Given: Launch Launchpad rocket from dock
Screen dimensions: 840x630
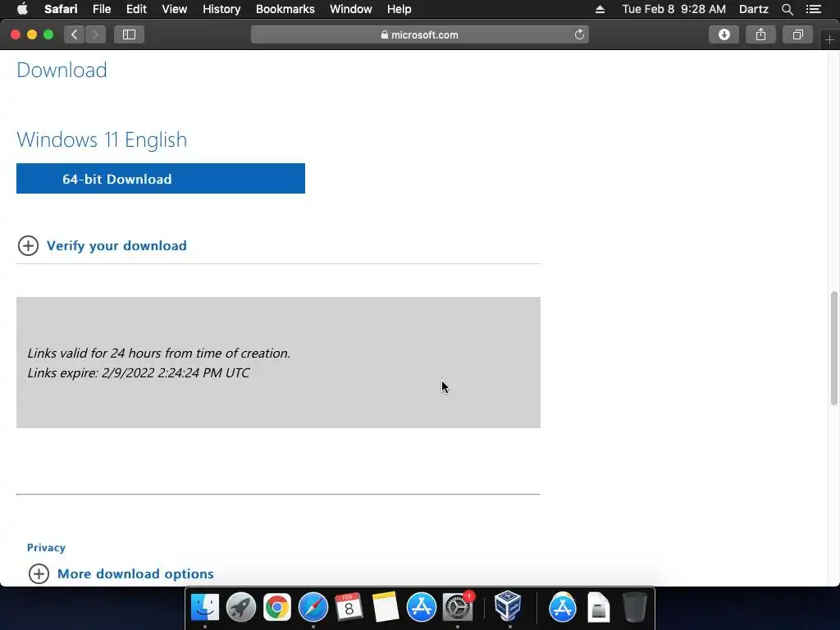Looking at the screenshot, I should (241, 608).
